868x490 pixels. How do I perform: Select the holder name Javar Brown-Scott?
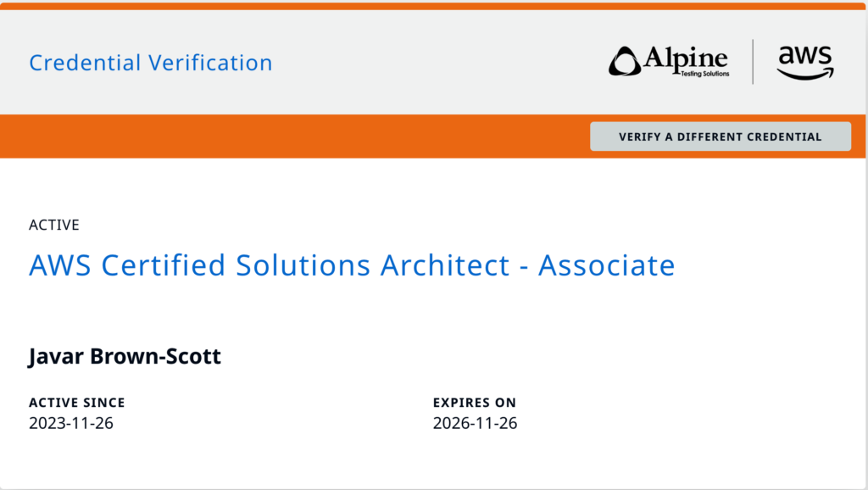click(x=125, y=356)
